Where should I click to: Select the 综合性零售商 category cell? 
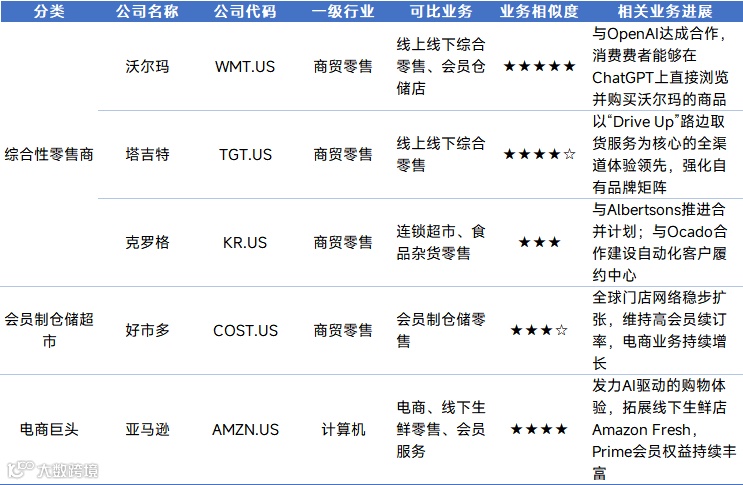click(49, 154)
